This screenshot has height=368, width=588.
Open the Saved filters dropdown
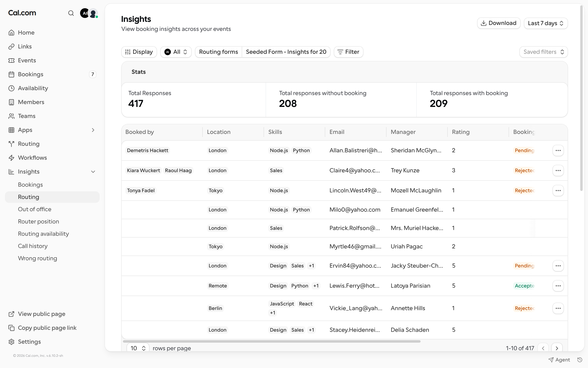543,52
